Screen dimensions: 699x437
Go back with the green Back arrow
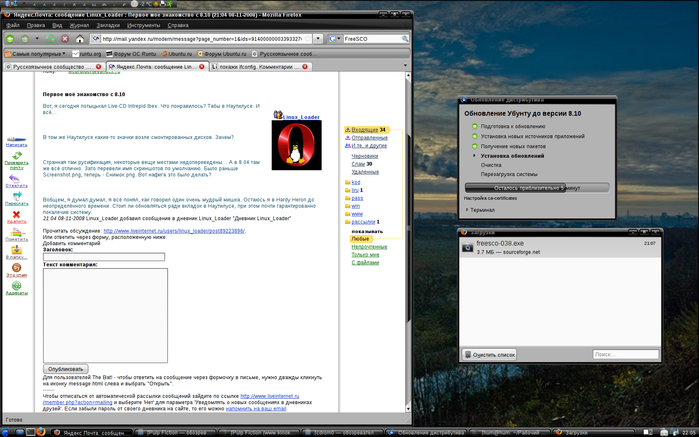click(x=10, y=39)
